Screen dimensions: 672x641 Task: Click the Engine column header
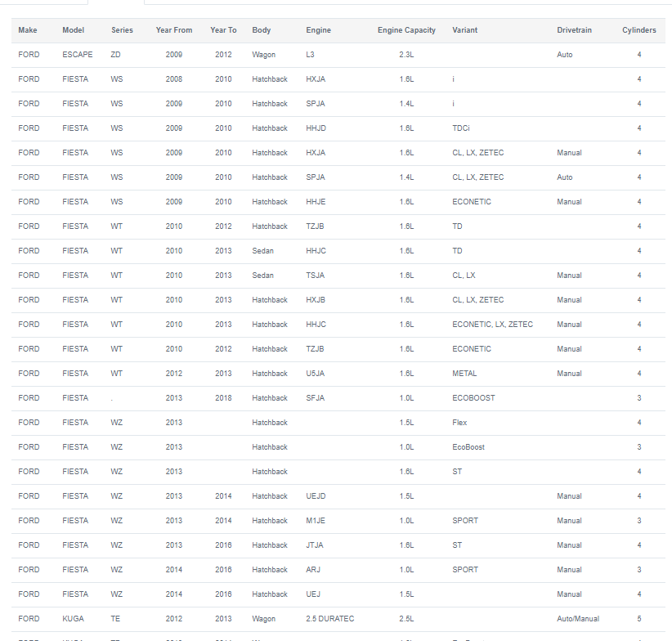(319, 30)
